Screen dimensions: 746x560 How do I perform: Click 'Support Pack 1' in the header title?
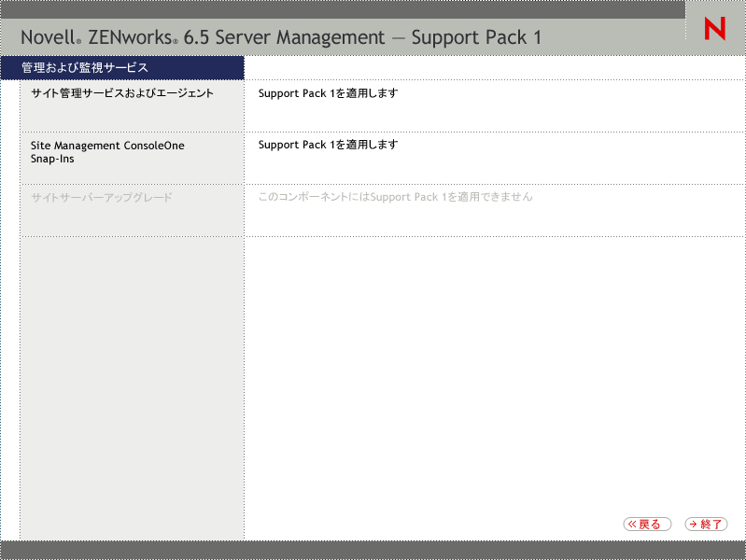(475, 38)
